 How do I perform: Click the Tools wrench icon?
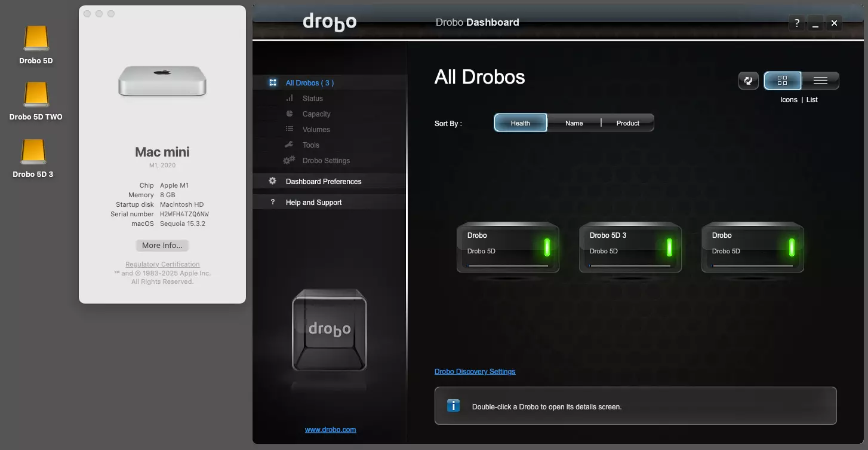tap(289, 145)
